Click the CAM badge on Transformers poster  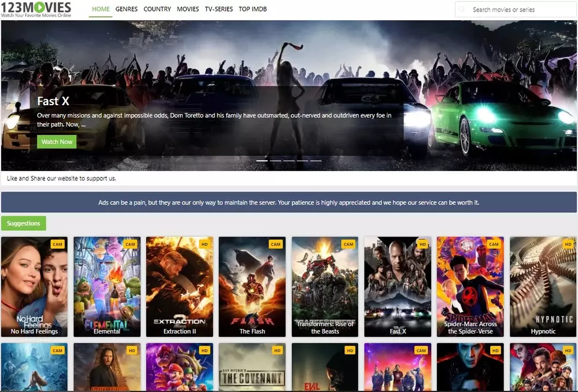tap(349, 244)
